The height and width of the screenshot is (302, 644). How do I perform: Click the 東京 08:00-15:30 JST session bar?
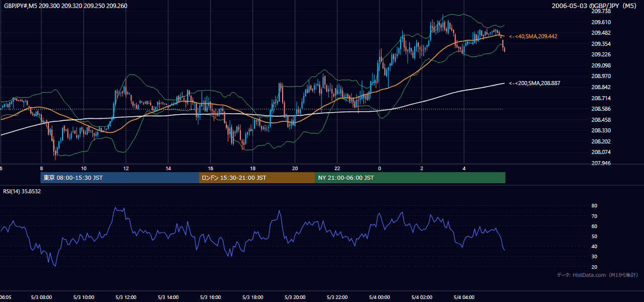click(x=120, y=178)
